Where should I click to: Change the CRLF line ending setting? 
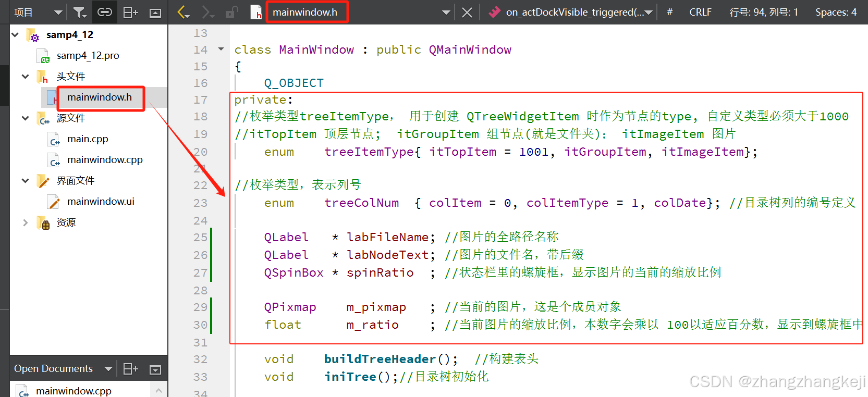click(700, 12)
